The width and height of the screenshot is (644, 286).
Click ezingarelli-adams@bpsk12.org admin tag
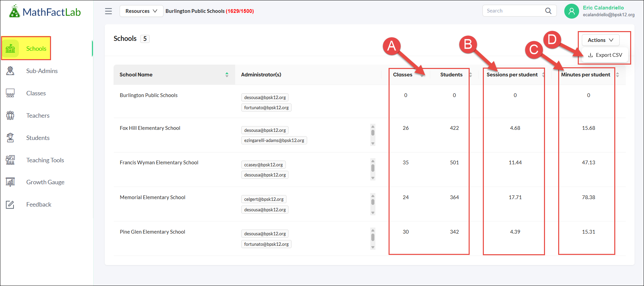tap(274, 140)
